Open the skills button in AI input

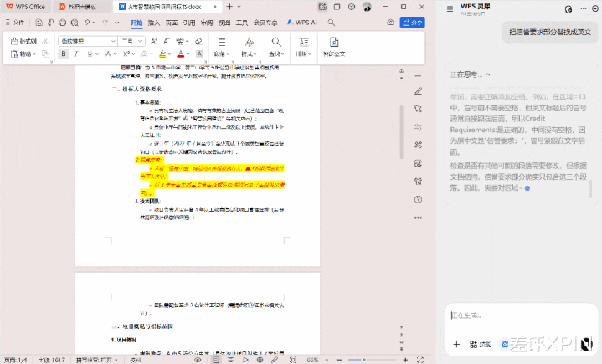[481, 345]
